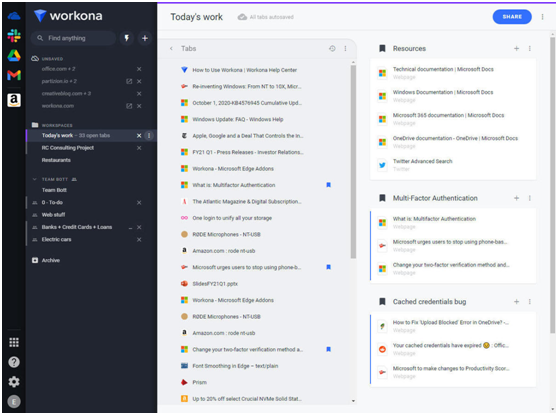Screen dimensions: 558x415
Task: Click the Find anything search field
Action: [73, 38]
